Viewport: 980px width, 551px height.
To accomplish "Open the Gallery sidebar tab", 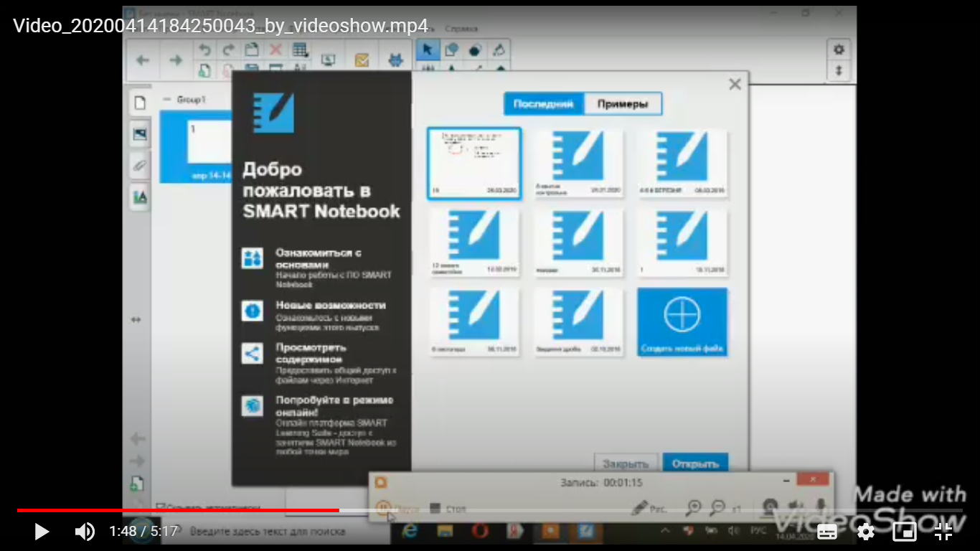I will tap(140, 134).
